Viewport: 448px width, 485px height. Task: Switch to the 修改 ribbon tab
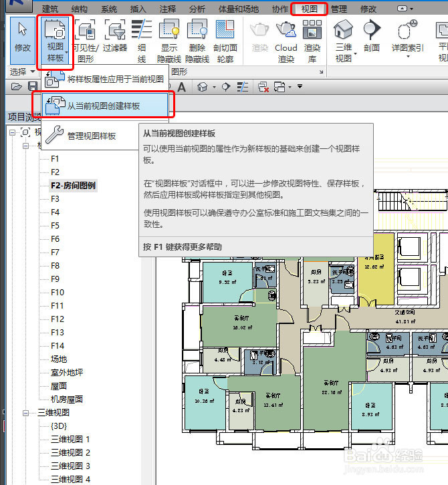coord(368,9)
